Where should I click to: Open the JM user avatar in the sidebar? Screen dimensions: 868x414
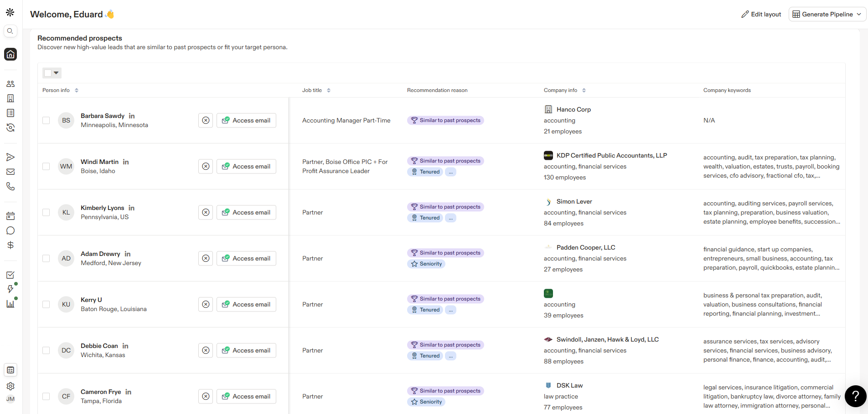pyautogui.click(x=10, y=399)
